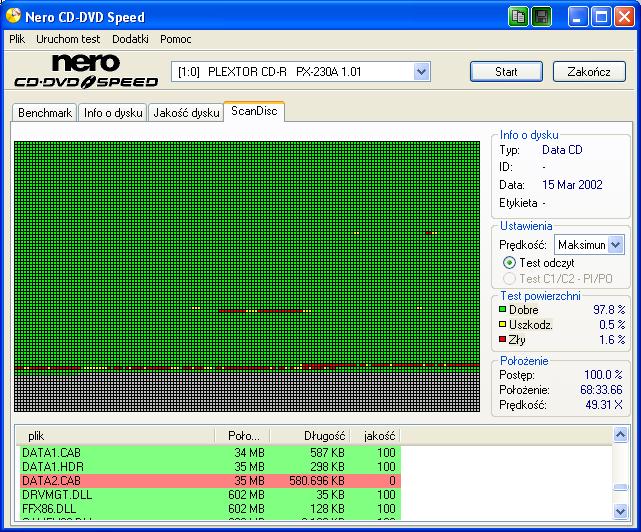This screenshot has height=532, width=641.
Task: Select the DATA1.HDR file row
Action: [210, 467]
